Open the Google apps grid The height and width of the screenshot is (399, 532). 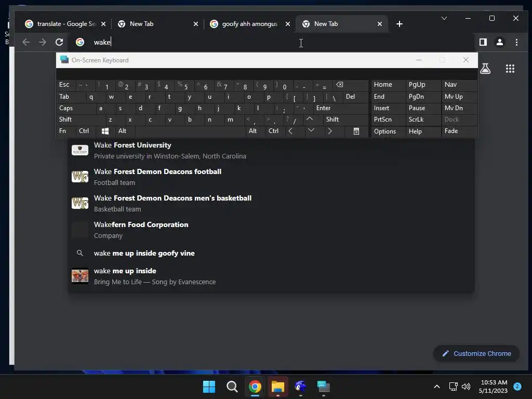tap(510, 69)
